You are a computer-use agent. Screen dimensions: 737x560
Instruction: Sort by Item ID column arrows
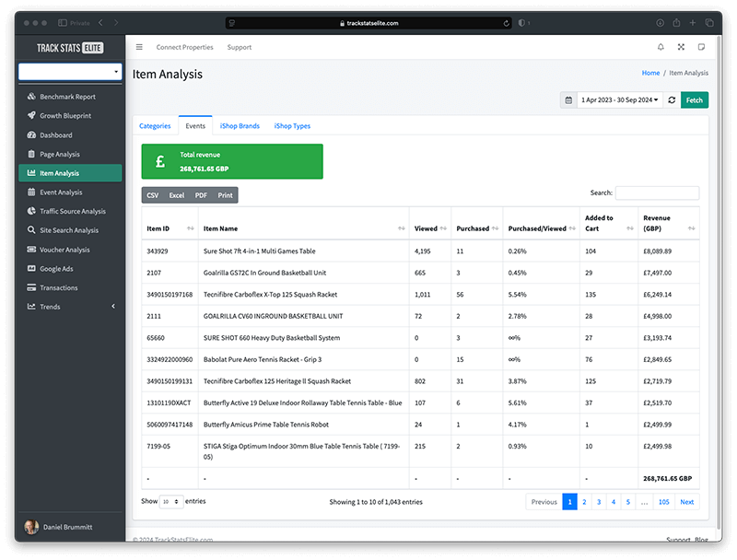click(191, 228)
